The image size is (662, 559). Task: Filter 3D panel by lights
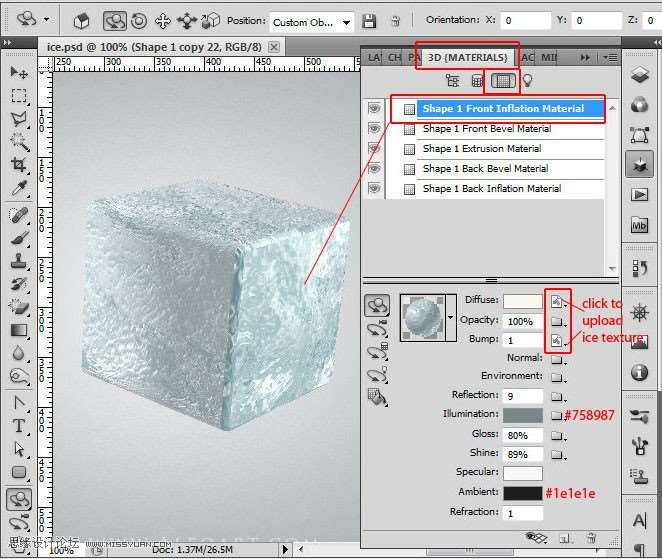tap(527, 80)
